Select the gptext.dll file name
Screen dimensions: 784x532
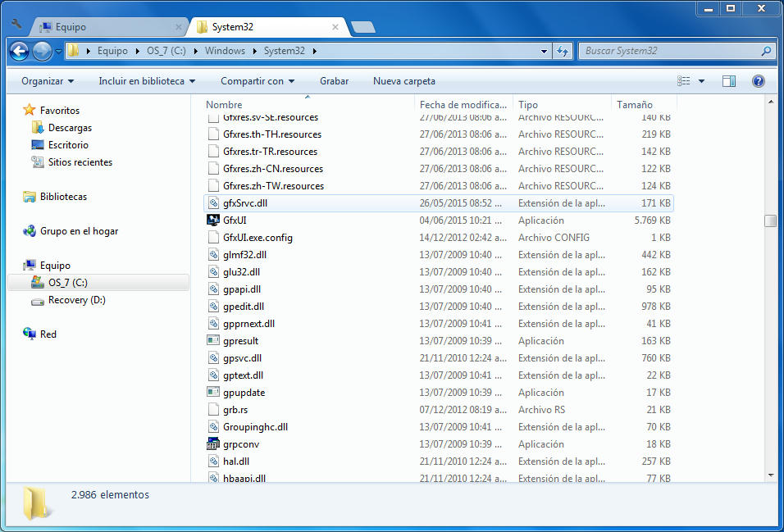click(243, 375)
